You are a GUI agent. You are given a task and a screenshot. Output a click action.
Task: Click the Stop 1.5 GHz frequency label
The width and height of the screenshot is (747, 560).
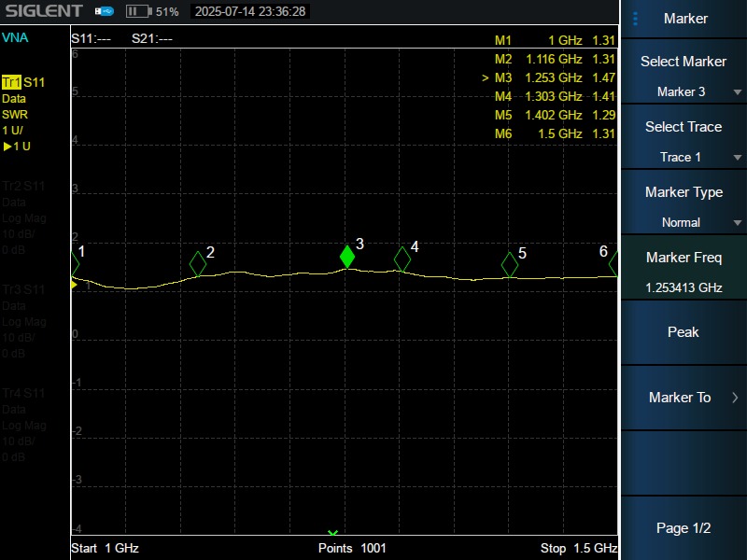point(579,548)
